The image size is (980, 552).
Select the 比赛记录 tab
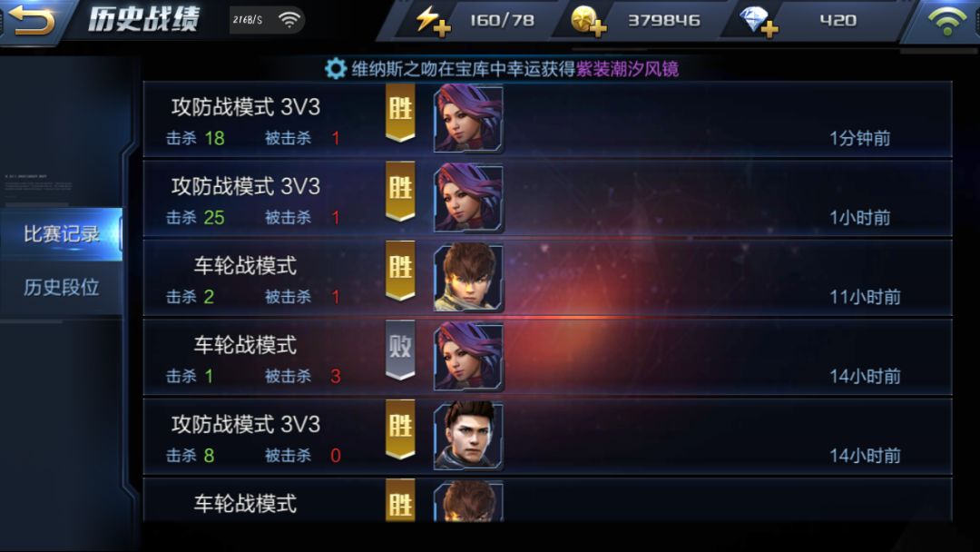coord(62,234)
